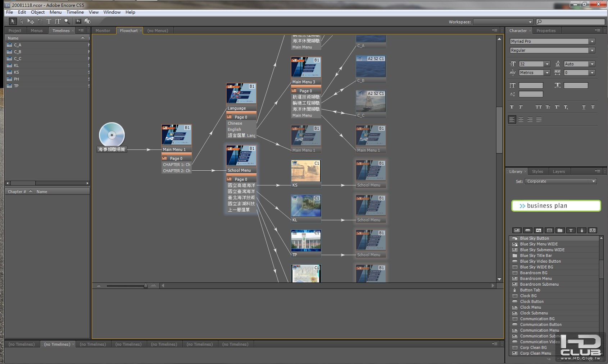
Task: Open the Workspace dropdown
Action: [x=530, y=22]
